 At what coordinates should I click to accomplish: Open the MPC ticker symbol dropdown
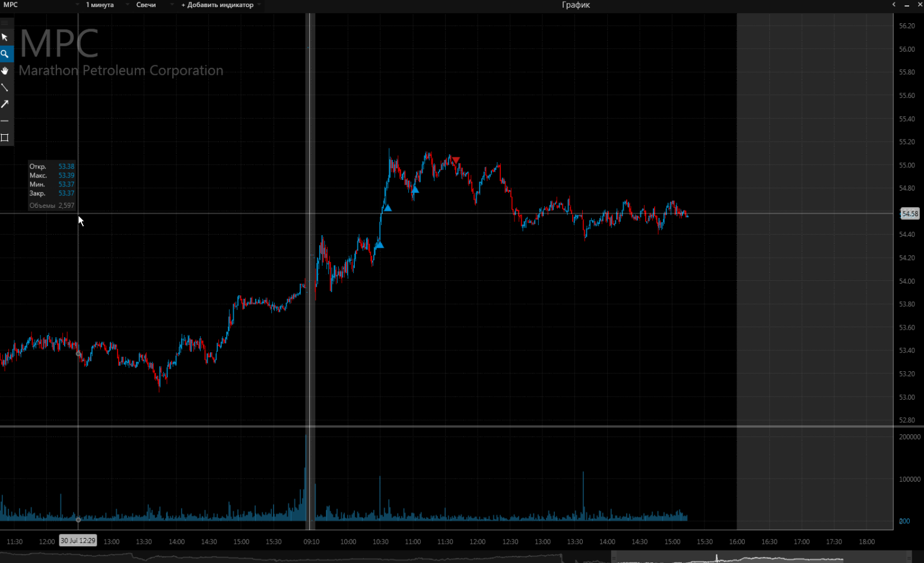point(42,5)
